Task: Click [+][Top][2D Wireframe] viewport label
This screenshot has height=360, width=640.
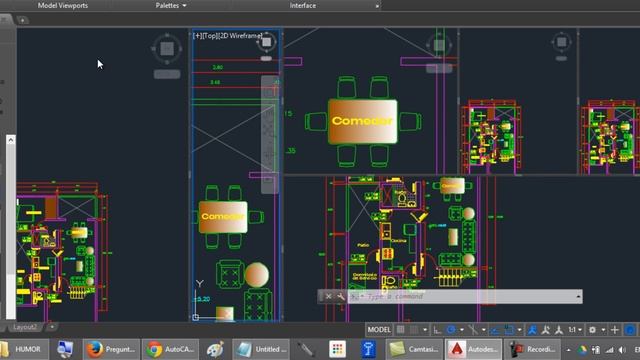Action: coord(227,36)
